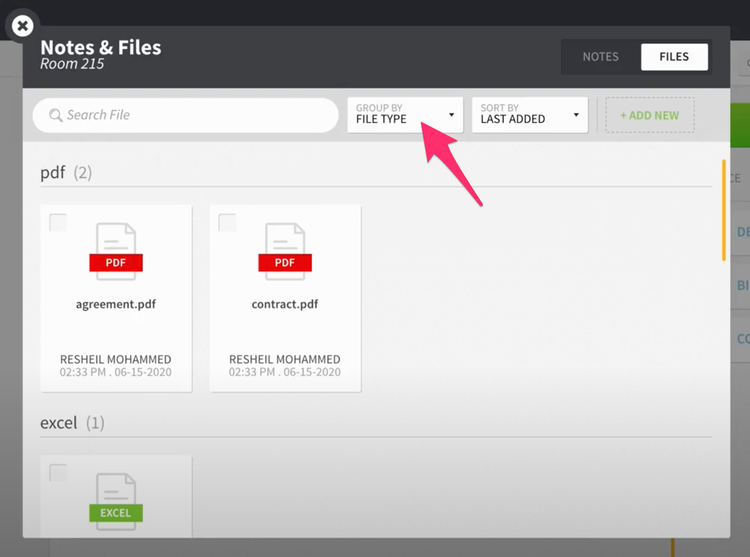This screenshot has width=750, height=557.
Task: Click the + ADD NEW button
Action: tap(650, 115)
